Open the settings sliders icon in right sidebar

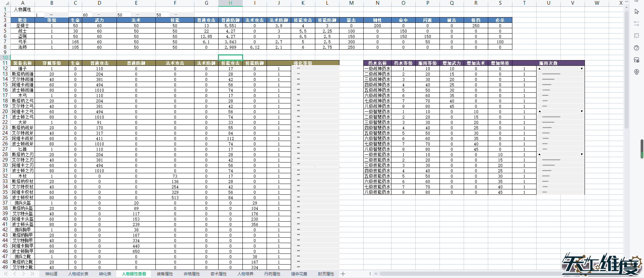tap(637, 24)
